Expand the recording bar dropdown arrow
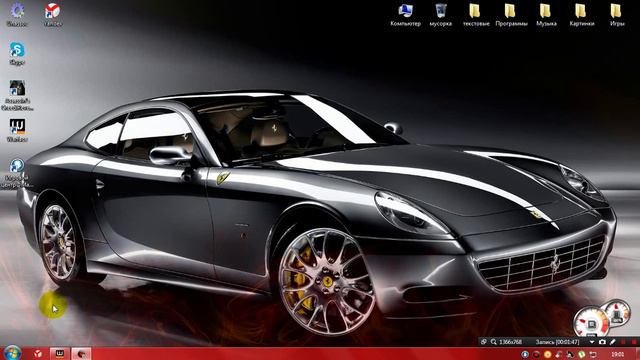The height and width of the screenshot is (360, 640). coord(592,342)
